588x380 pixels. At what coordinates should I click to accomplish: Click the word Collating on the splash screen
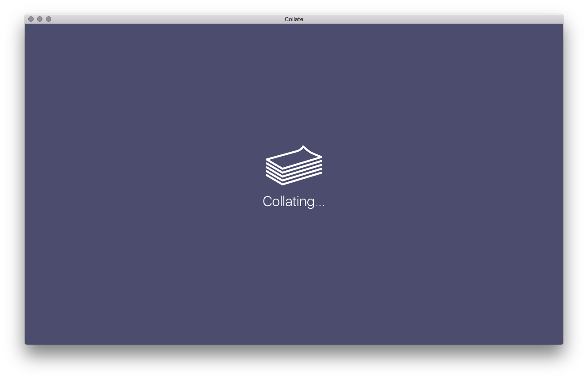pos(290,201)
